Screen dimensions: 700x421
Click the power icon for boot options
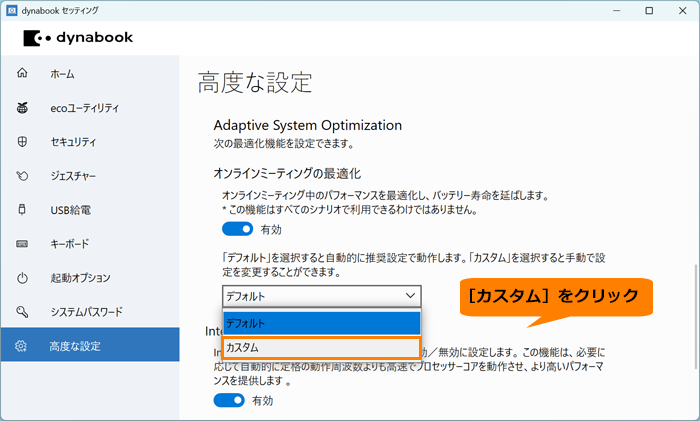[x=22, y=278]
